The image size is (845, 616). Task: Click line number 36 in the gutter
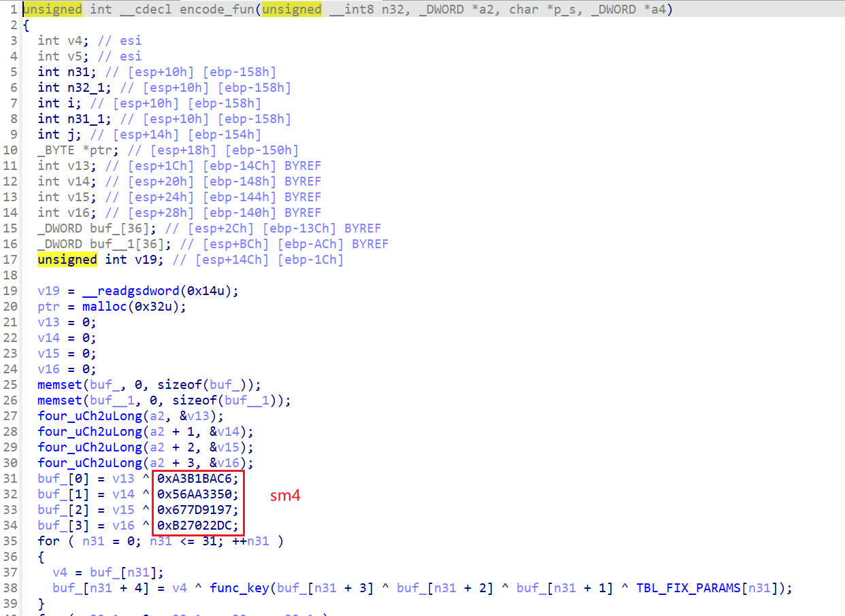pyautogui.click(x=10, y=557)
